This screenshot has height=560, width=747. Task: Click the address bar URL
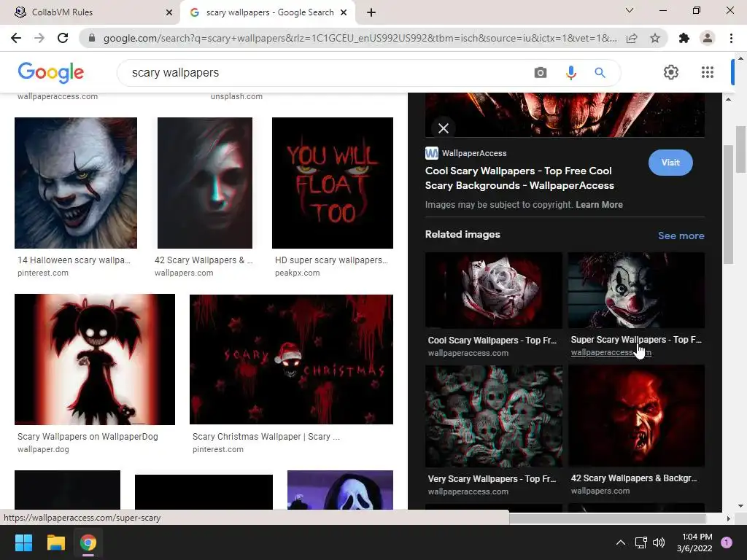click(360, 38)
